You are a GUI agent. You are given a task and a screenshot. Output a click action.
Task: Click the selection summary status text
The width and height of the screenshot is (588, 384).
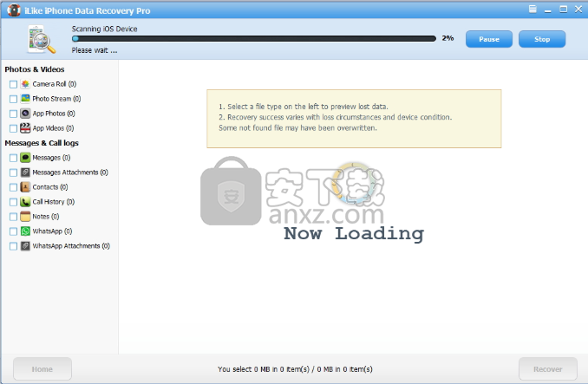pos(295,369)
